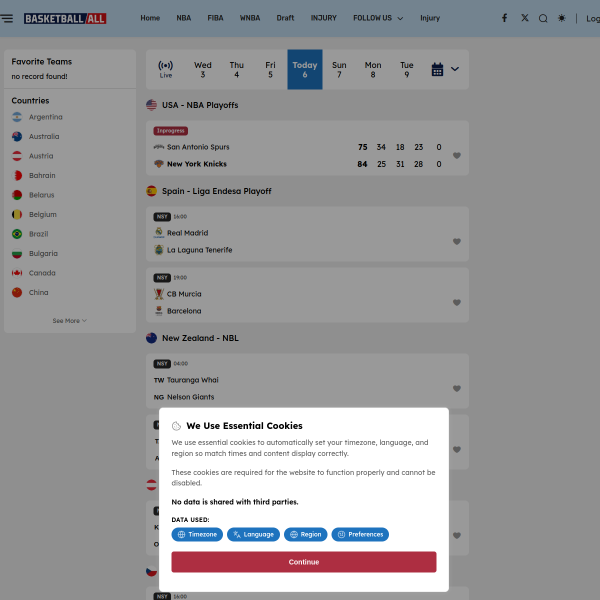This screenshot has height=600, width=600.
Task: Select Today 6 date tab
Action: point(305,69)
